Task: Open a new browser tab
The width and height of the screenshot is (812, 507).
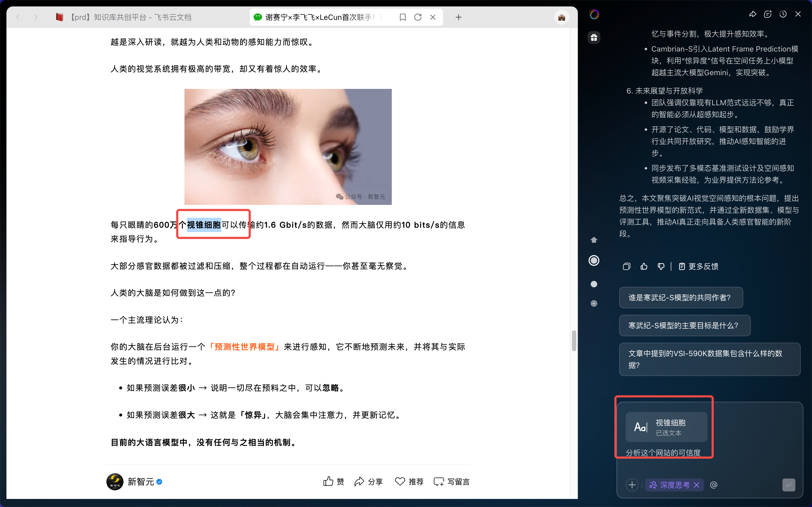Action: [459, 17]
